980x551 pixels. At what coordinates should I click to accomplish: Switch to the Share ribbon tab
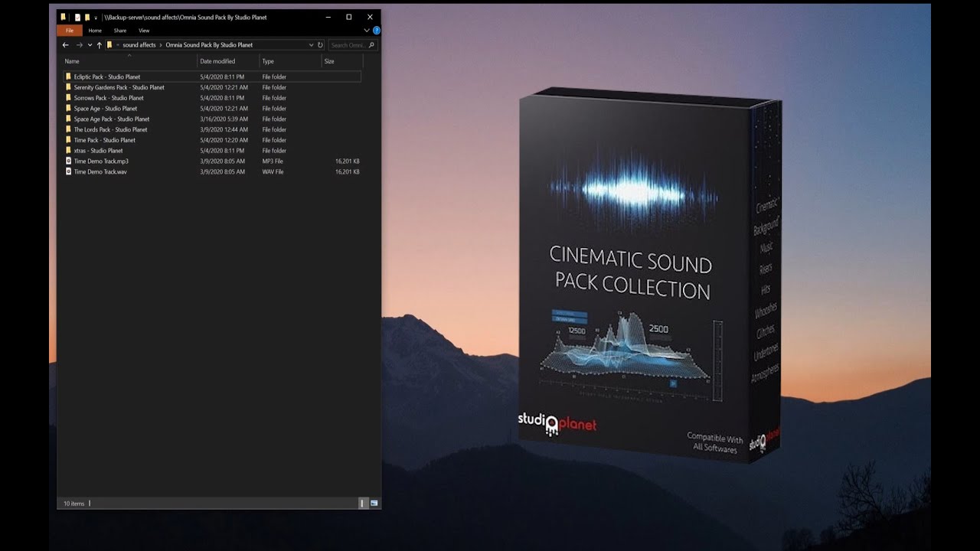click(120, 31)
